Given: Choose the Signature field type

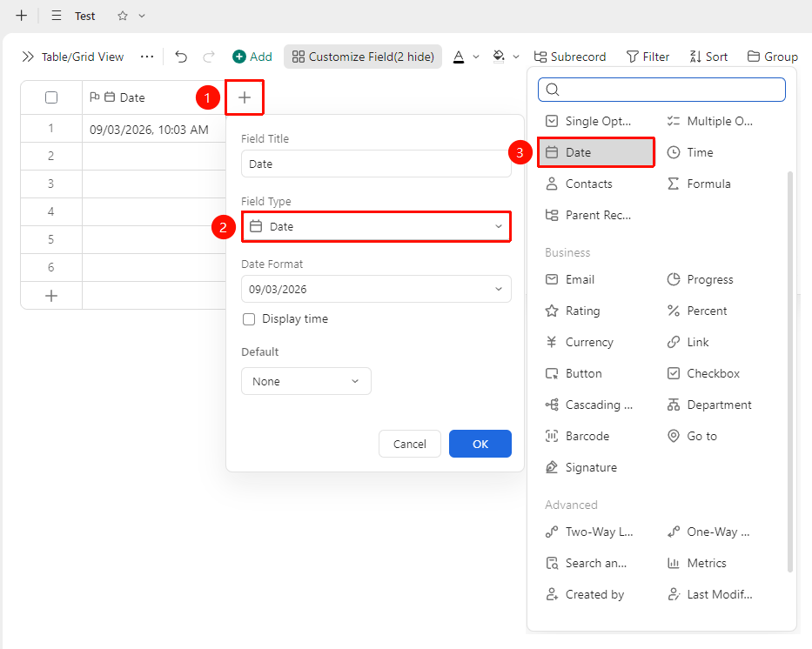Looking at the screenshot, I should click(x=581, y=467).
